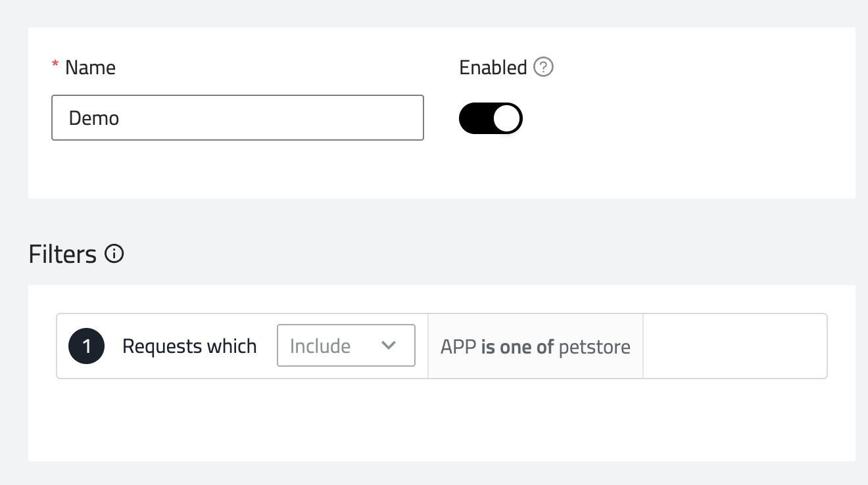
Task: Click the Demo text in the Name field
Action: [94, 118]
